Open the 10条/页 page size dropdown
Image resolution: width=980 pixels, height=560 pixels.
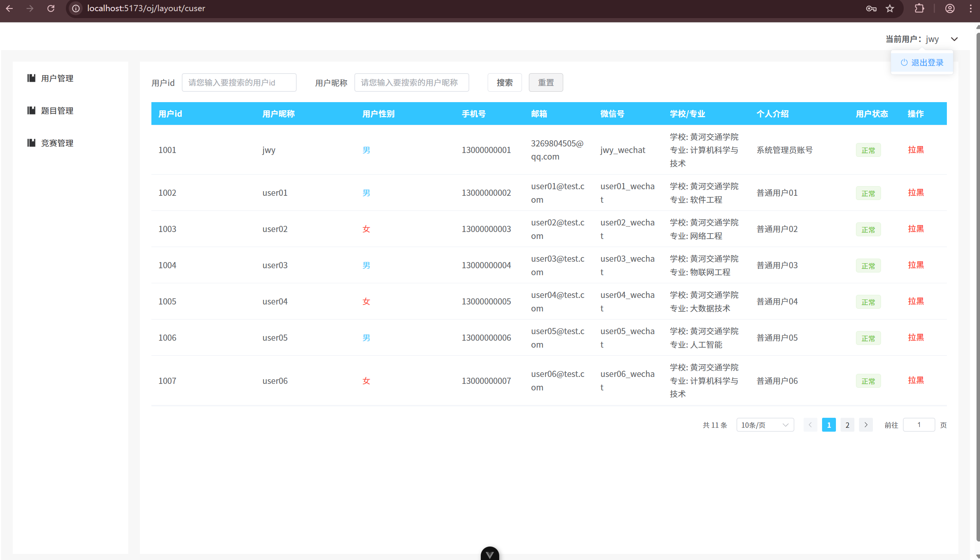(x=765, y=425)
